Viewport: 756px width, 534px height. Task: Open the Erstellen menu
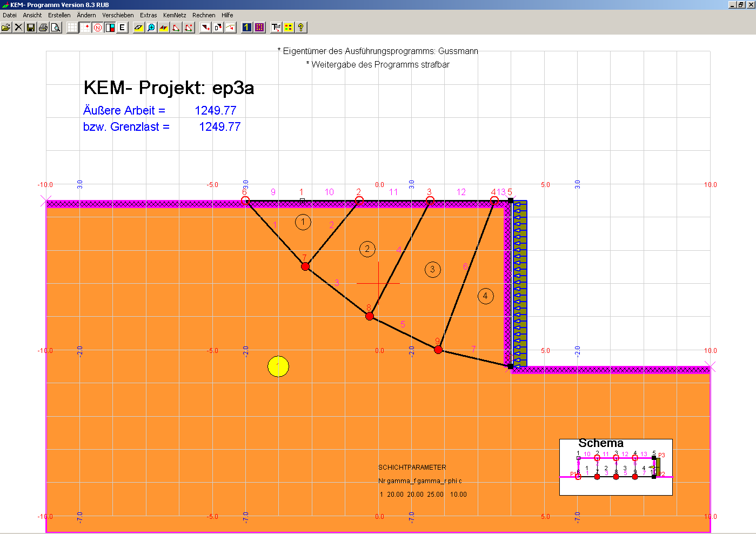pyautogui.click(x=59, y=15)
